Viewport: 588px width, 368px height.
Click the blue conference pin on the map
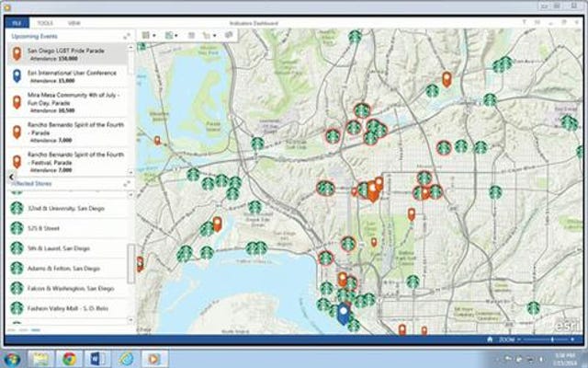343,314
